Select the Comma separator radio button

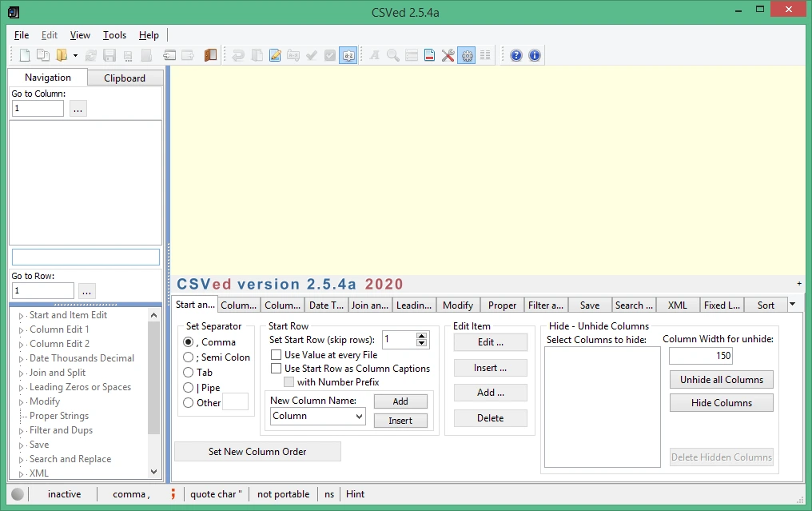[x=189, y=342]
